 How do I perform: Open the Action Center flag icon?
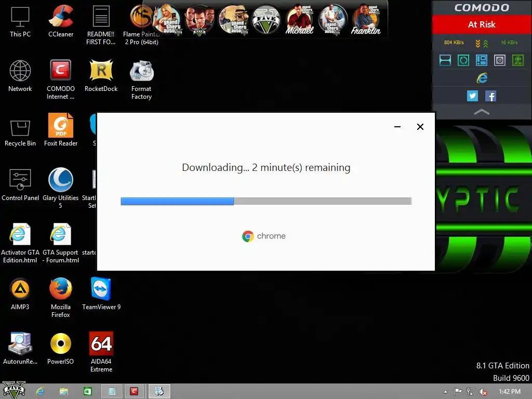click(458, 392)
